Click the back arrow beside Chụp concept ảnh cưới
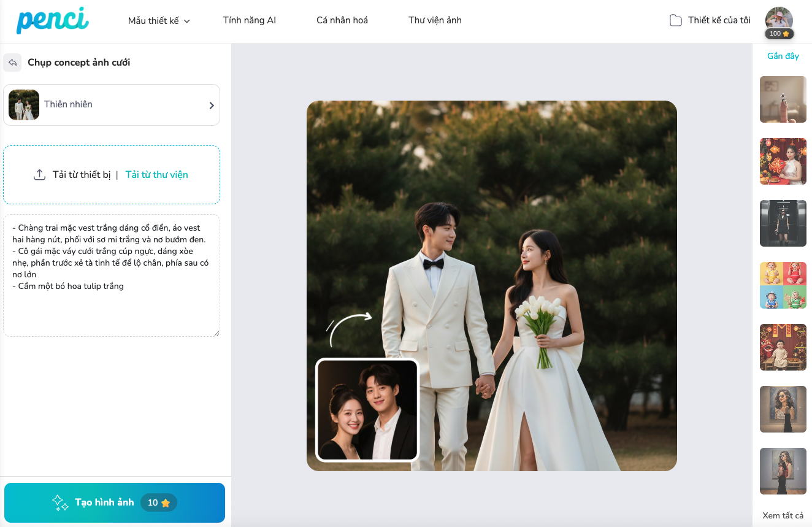 coord(12,63)
